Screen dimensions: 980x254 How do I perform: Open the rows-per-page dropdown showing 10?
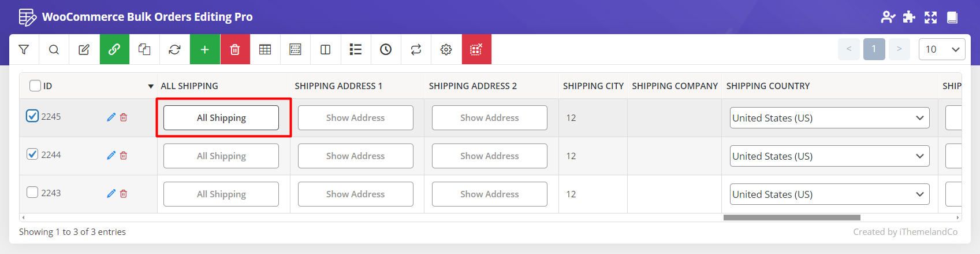point(941,49)
